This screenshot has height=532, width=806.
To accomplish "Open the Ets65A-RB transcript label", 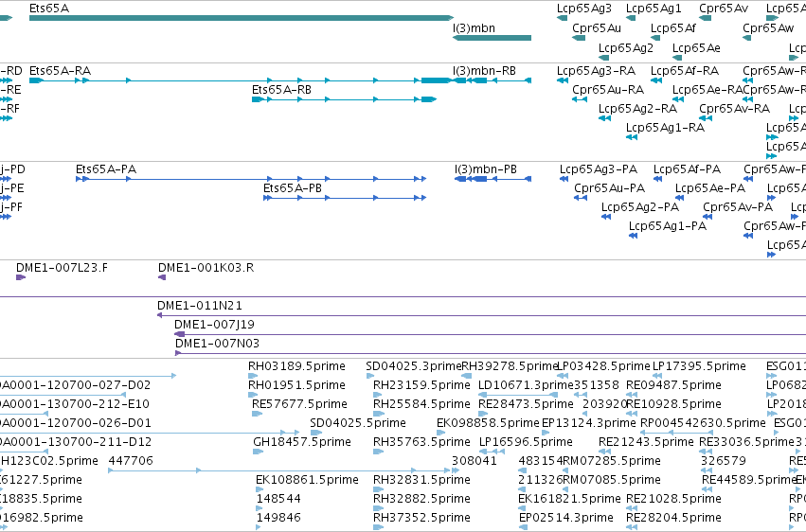I will [281, 89].
